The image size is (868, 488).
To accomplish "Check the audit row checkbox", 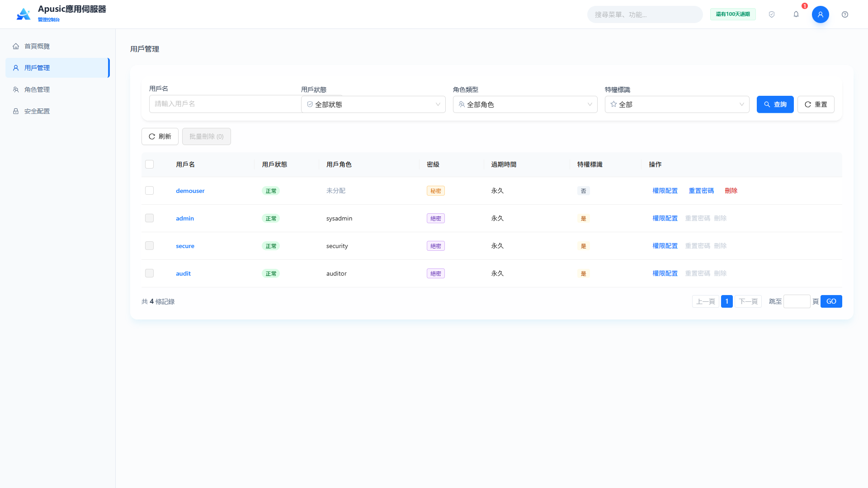I will (x=150, y=273).
